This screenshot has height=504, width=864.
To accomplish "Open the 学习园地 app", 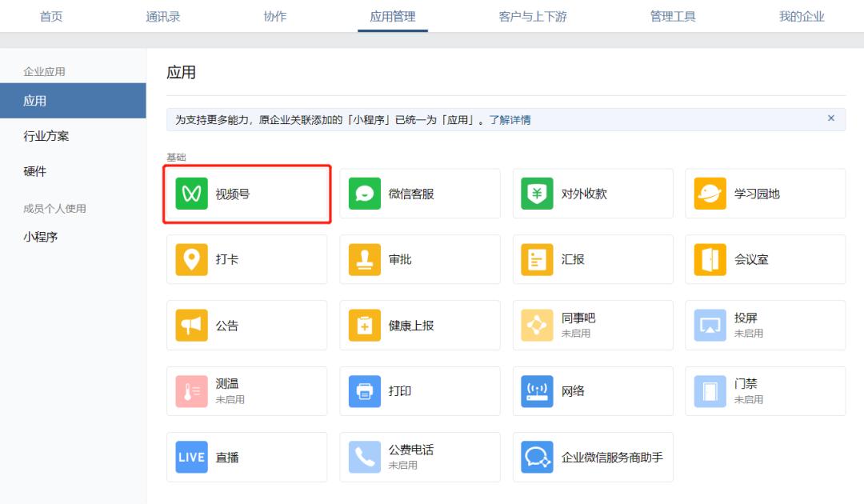I will pos(765,193).
